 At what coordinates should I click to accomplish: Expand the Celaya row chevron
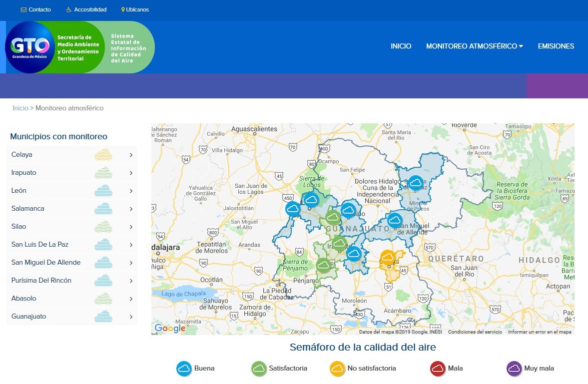(131, 155)
